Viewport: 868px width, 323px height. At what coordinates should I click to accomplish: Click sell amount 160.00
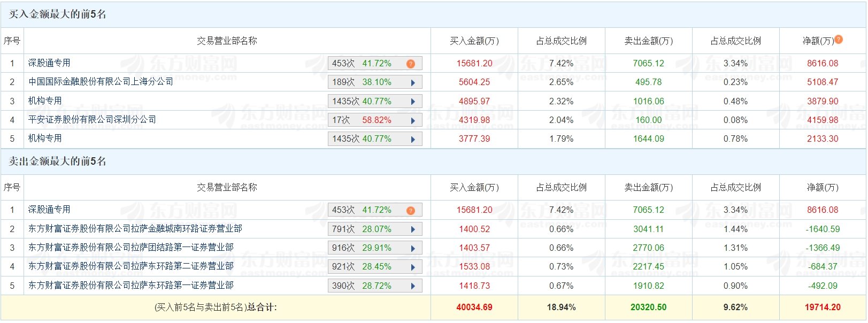(649, 120)
